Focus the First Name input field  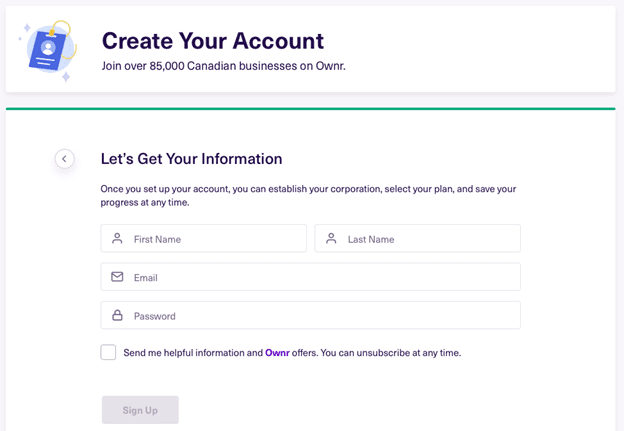point(203,238)
